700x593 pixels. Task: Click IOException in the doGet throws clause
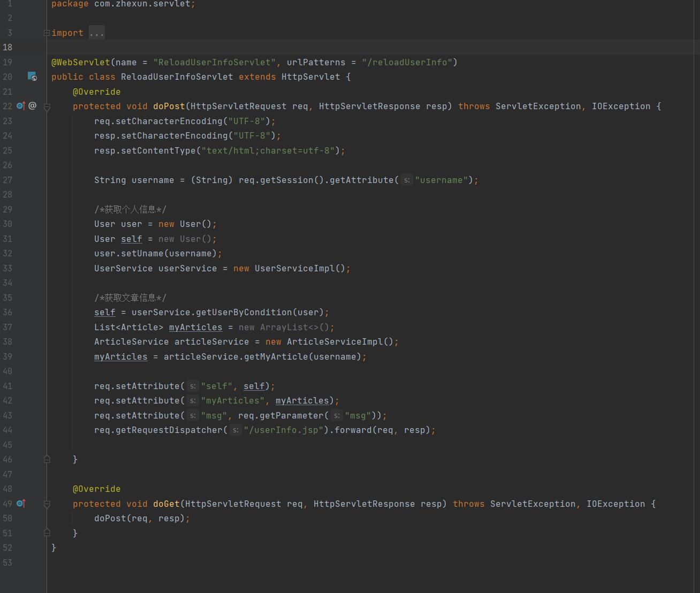click(616, 504)
